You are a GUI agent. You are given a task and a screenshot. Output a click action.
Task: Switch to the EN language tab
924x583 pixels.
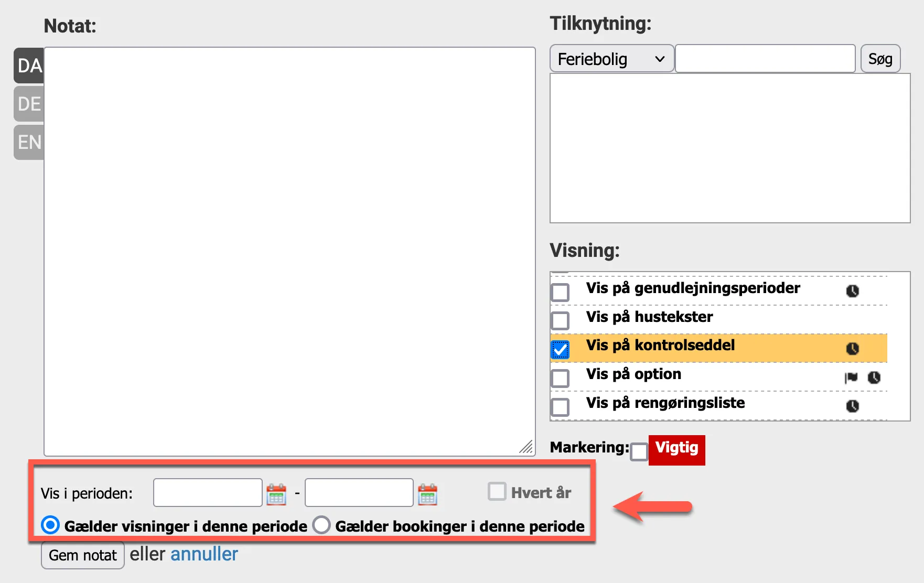point(29,142)
